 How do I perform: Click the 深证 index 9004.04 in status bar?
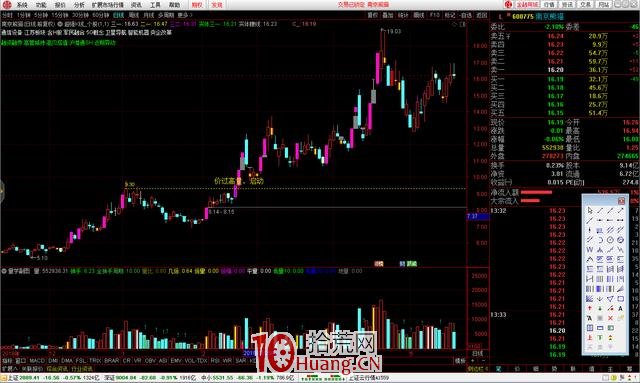coord(126,379)
